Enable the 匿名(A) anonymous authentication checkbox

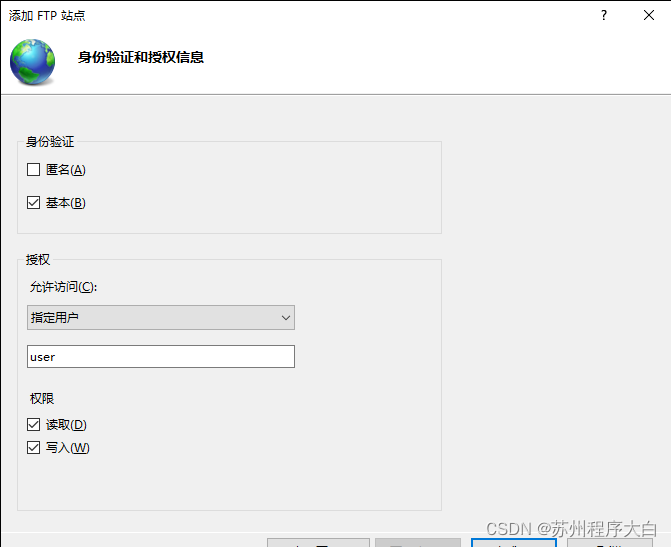(x=33, y=169)
